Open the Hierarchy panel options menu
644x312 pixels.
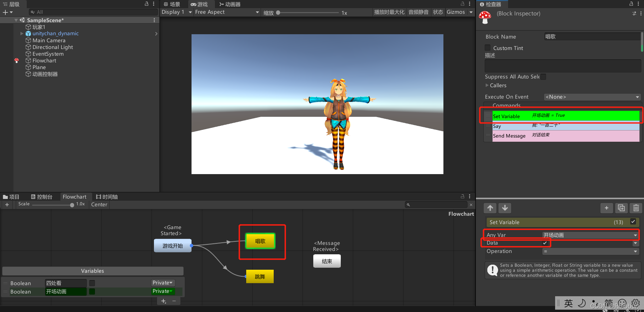pyautogui.click(x=154, y=4)
